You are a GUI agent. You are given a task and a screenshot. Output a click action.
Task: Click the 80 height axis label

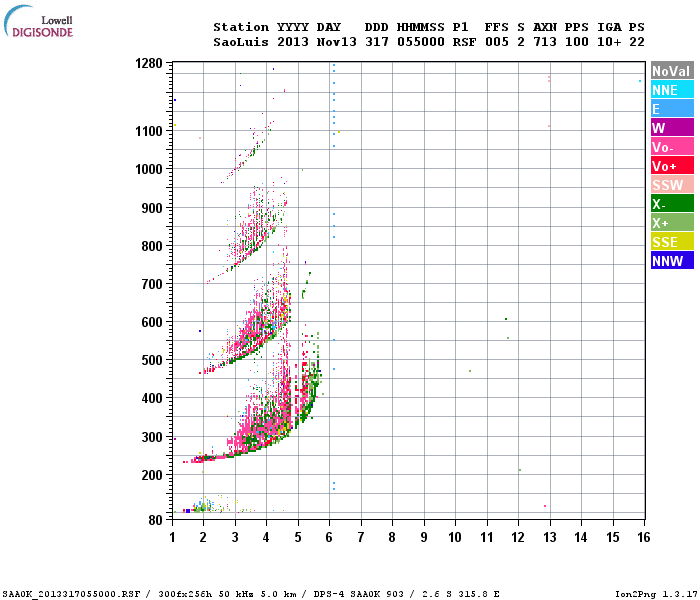[156, 520]
